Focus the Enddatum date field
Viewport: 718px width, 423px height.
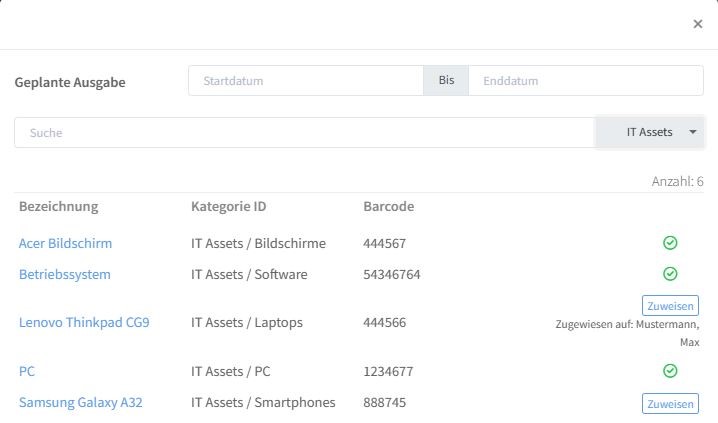(586, 81)
